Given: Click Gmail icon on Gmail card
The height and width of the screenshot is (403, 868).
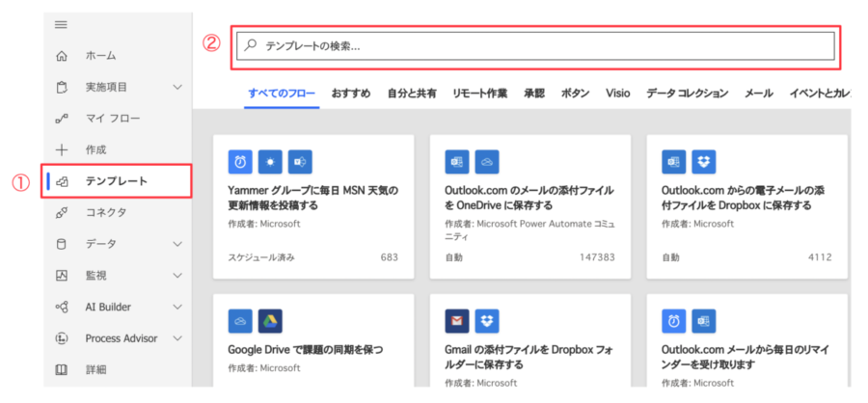Looking at the screenshot, I should coord(457,320).
